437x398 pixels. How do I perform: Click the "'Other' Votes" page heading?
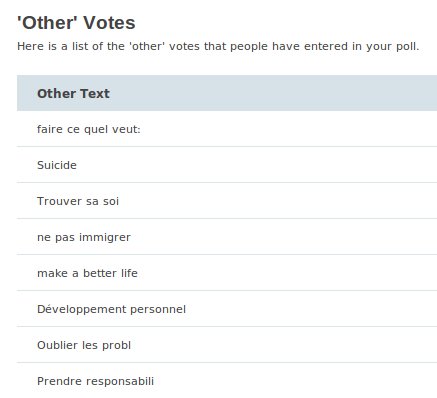(76, 23)
